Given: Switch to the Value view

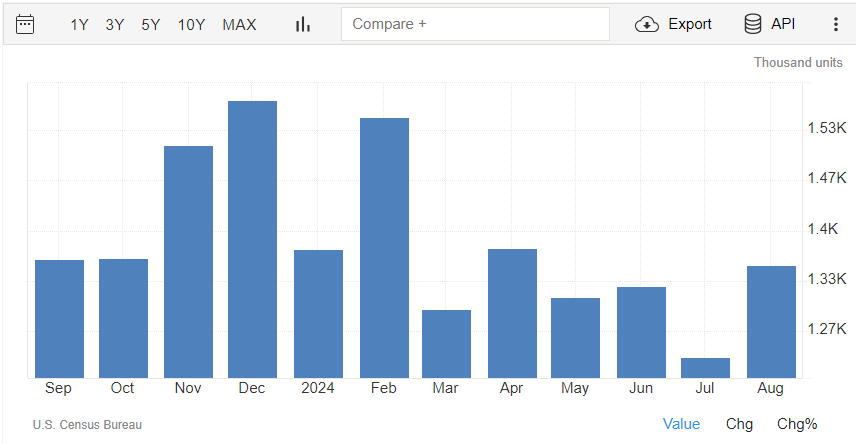Looking at the screenshot, I should pos(681,424).
